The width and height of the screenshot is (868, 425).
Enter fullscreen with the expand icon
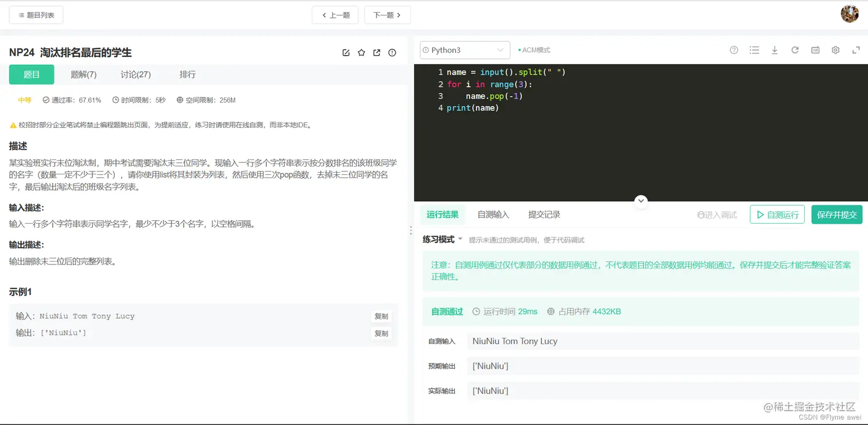click(856, 50)
